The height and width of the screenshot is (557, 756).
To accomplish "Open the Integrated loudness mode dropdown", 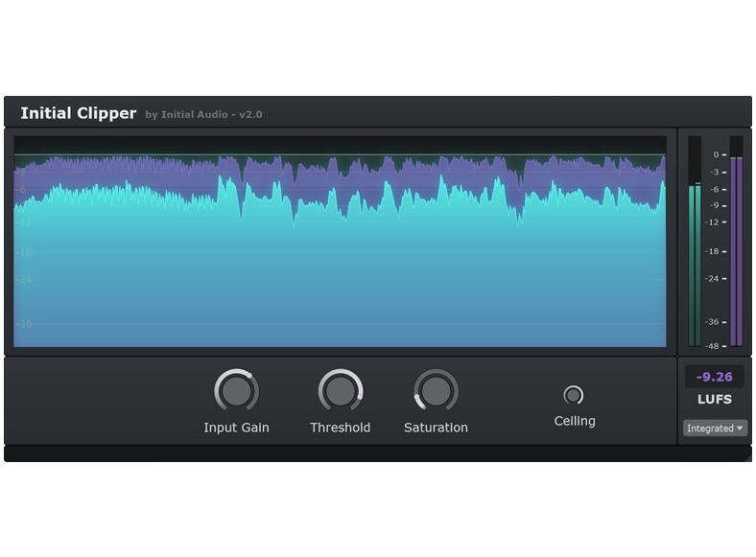I will pos(715,429).
